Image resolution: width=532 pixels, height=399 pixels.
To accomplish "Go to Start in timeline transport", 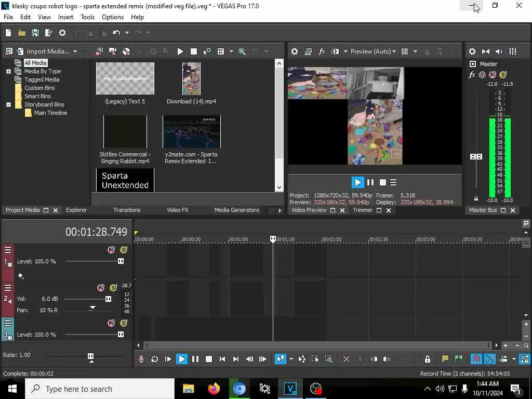I will (222, 359).
